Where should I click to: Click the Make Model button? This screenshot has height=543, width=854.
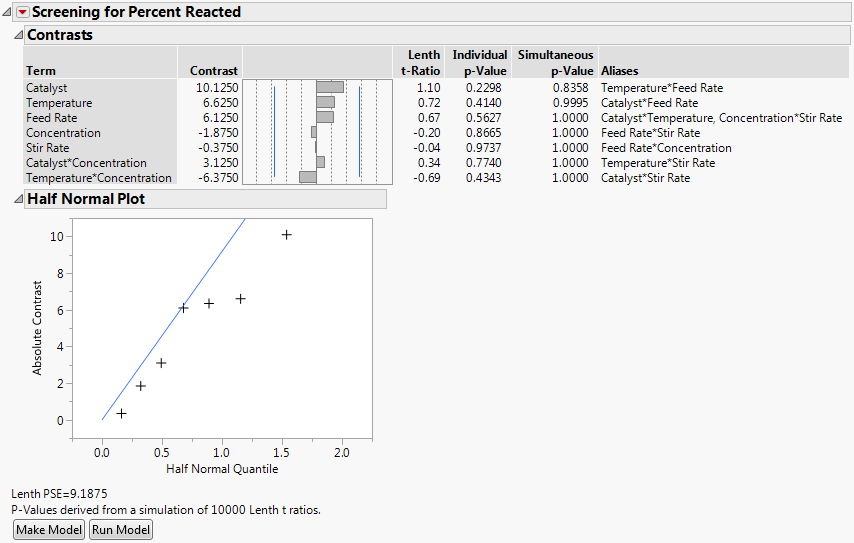[x=49, y=530]
